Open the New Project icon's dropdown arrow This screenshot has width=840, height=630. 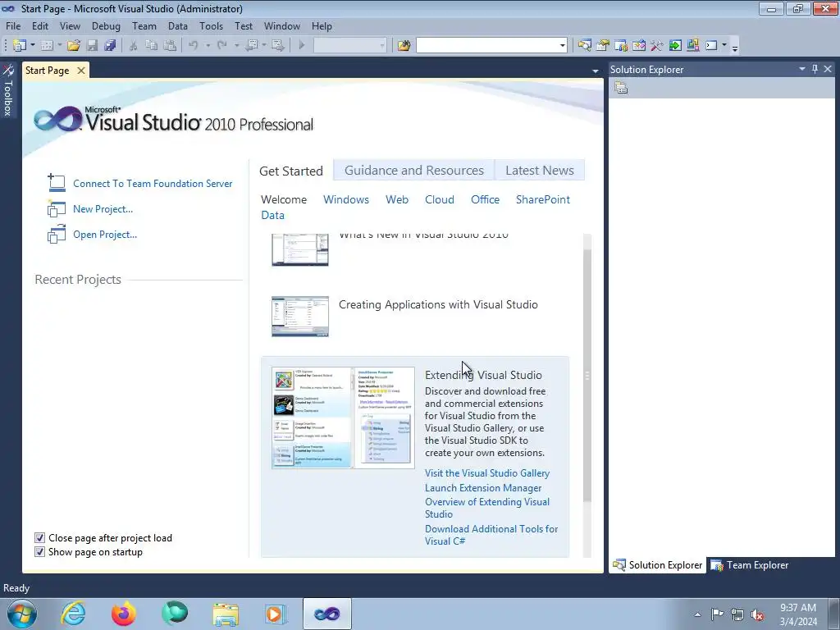point(33,46)
